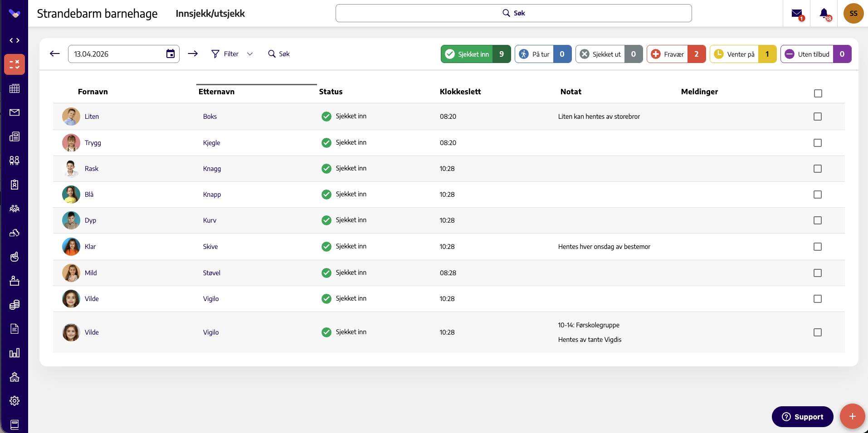Open the calendar grid sidebar icon

pyautogui.click(x=15, y=88)
